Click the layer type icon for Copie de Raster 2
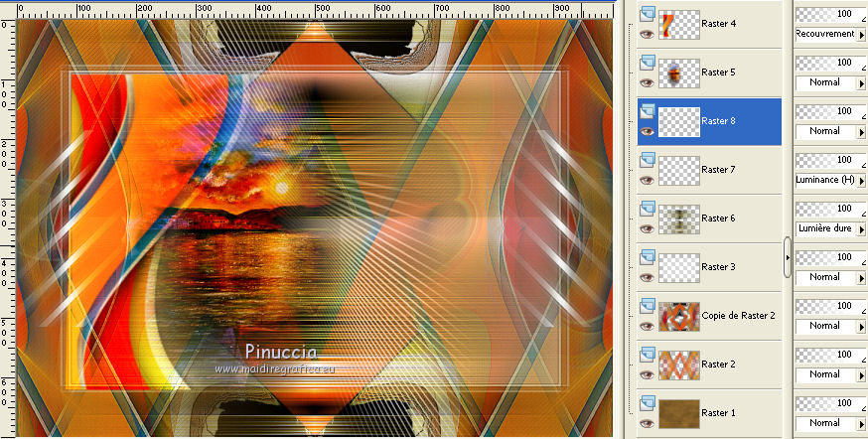 click(648, 306)
